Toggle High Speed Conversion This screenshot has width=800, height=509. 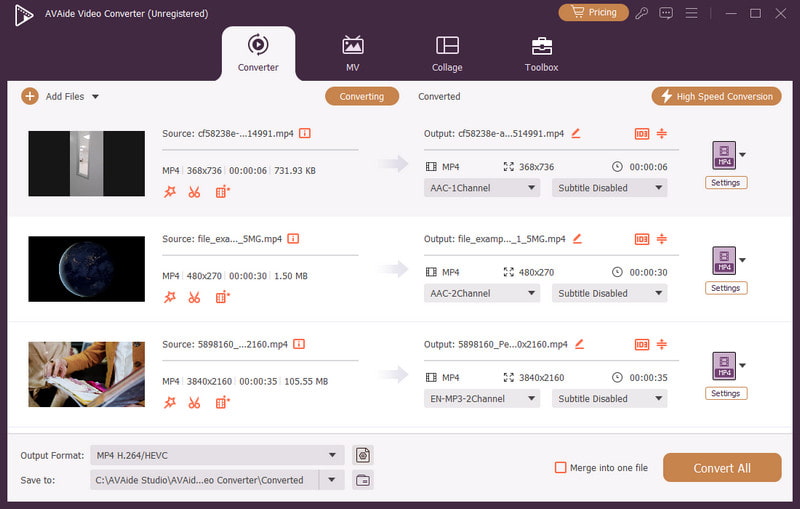715,96
